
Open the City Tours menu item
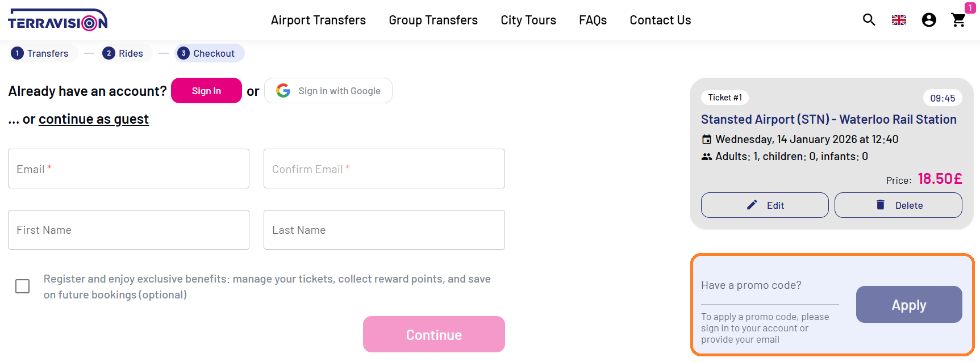[x=528, y=20]
